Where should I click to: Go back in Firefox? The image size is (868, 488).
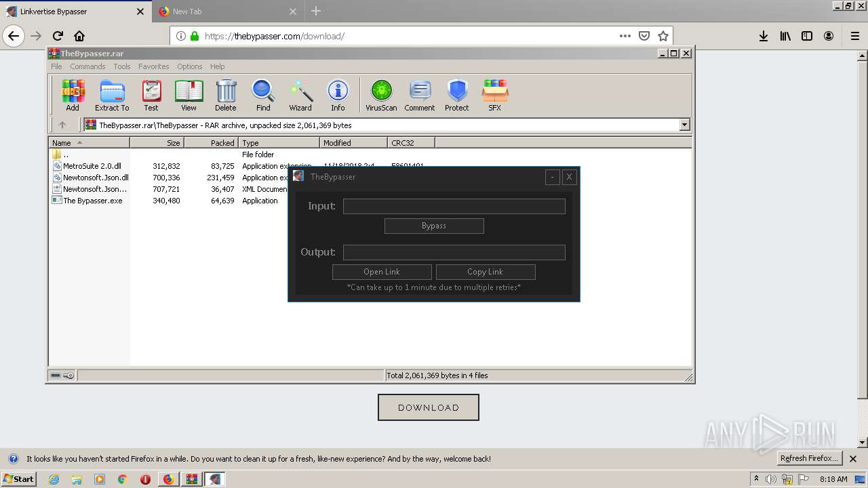[14, 36]
